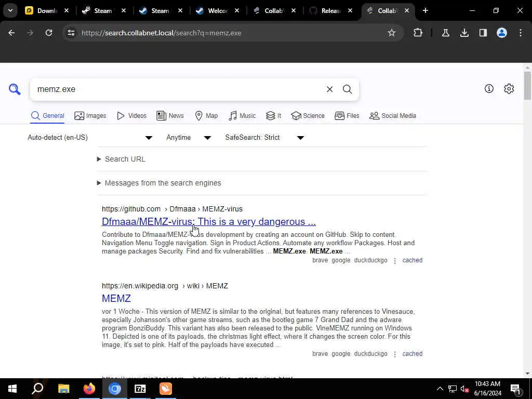Open the Chrome profile avatar

tap(501, 33)
